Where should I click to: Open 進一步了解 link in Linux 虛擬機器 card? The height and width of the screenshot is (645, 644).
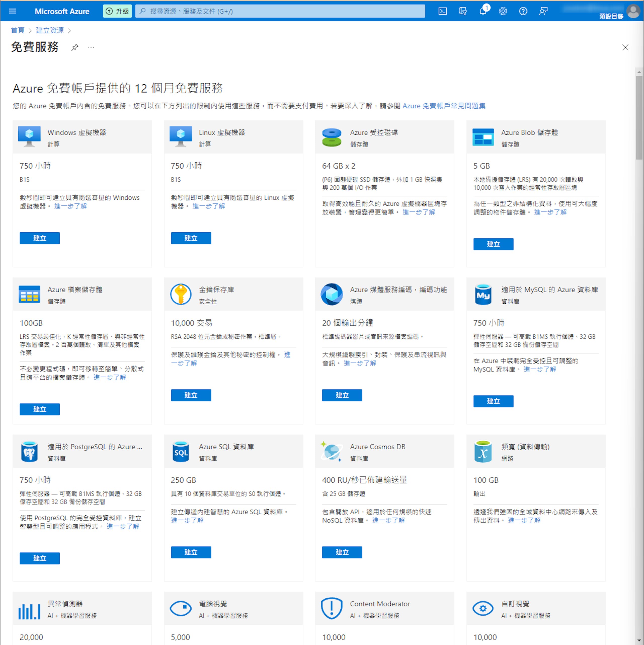coord(209,206)
